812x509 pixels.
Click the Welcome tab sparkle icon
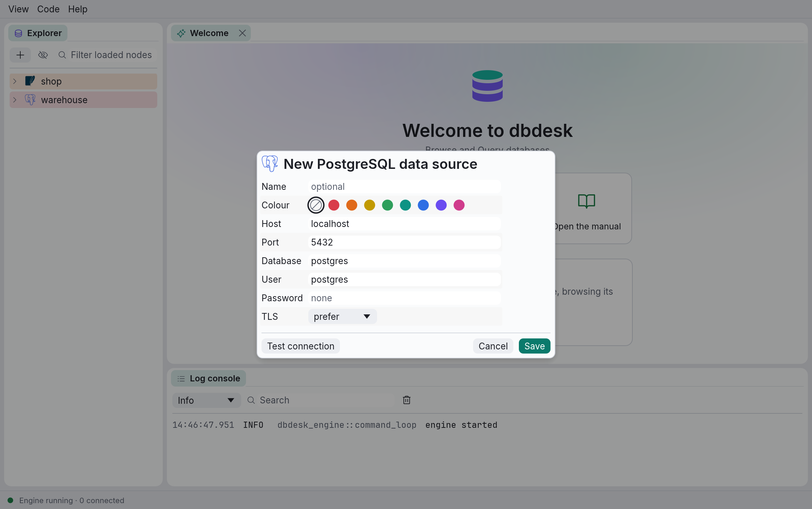point(181,33)
